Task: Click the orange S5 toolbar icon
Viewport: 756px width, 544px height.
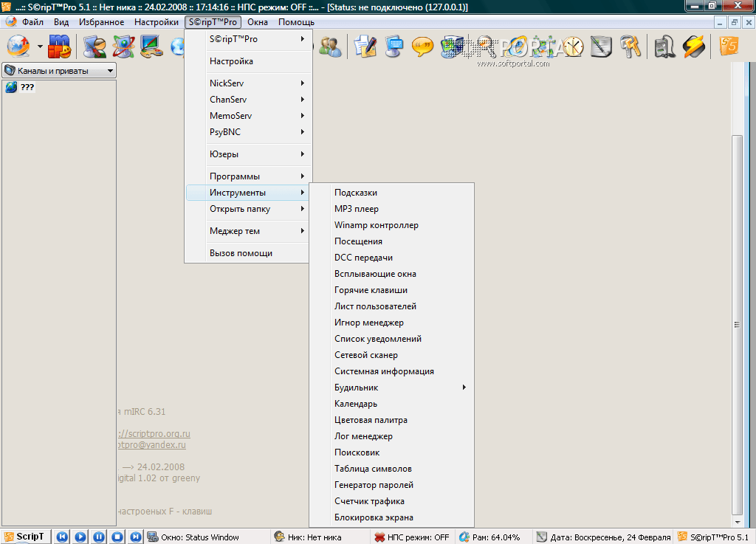Action: 729,47
